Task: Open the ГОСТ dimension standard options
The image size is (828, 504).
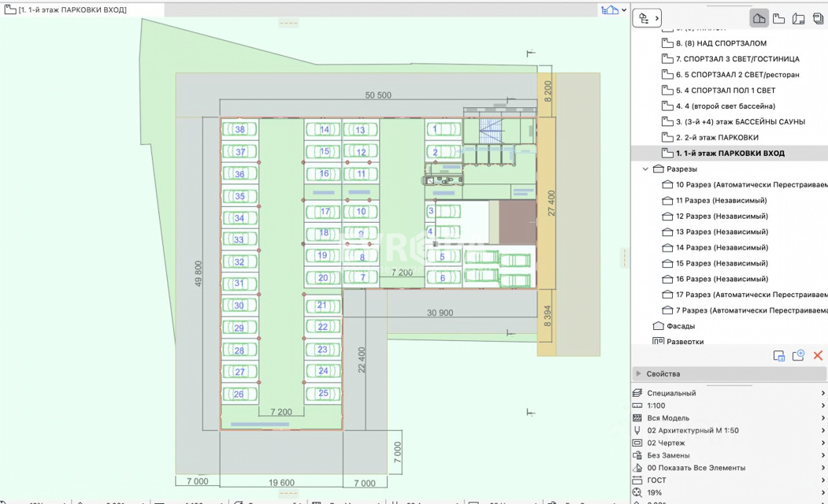Action: point(729,480)
